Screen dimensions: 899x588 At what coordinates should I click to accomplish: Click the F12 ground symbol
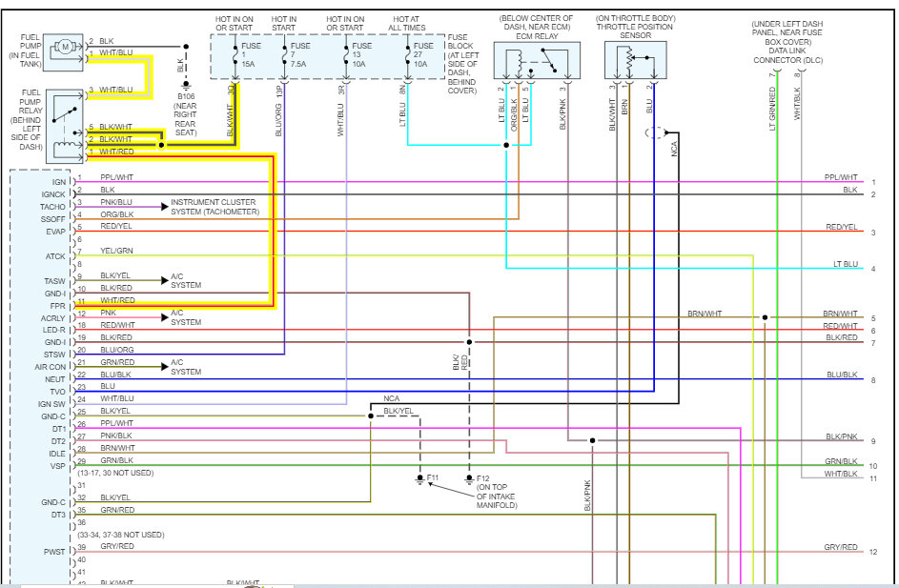pyautogui.click(x=469, y=480)
